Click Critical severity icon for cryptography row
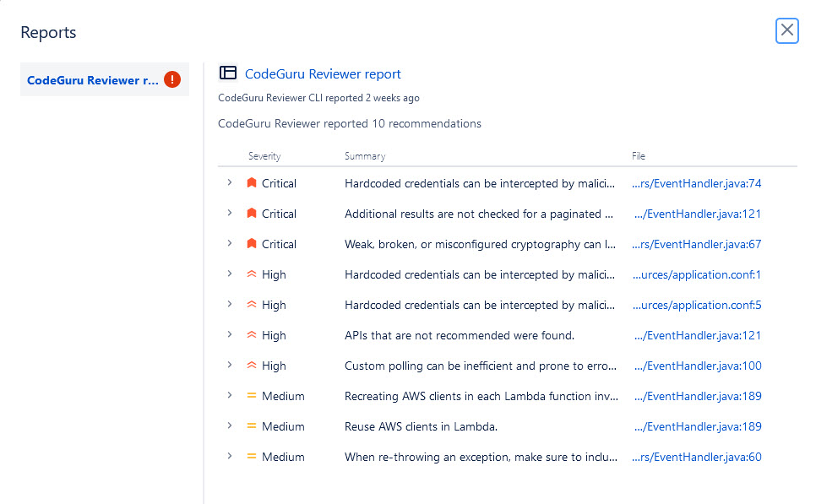This screenshot has width=816, height=504. point(252,243)
